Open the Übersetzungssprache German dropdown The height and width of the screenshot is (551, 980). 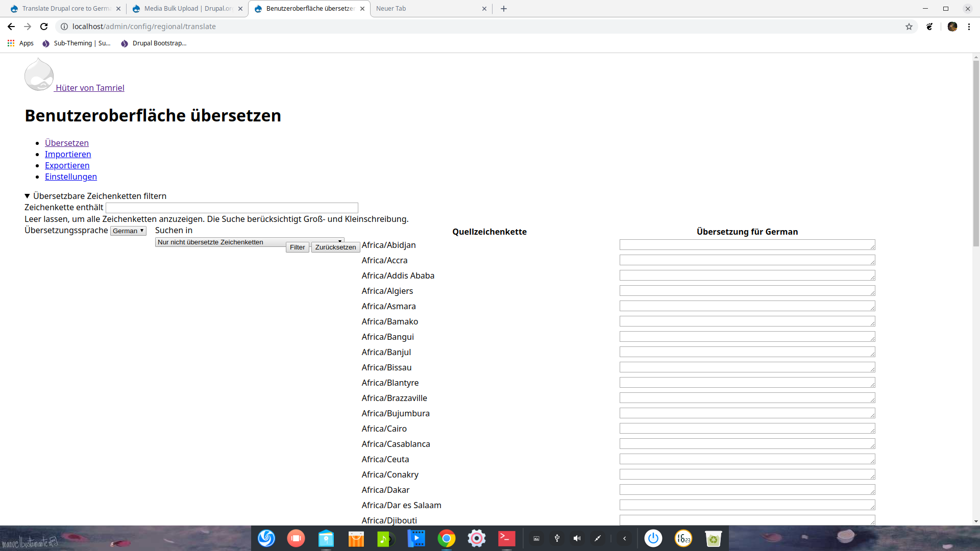pyautogui.click(x=129, y=231)
